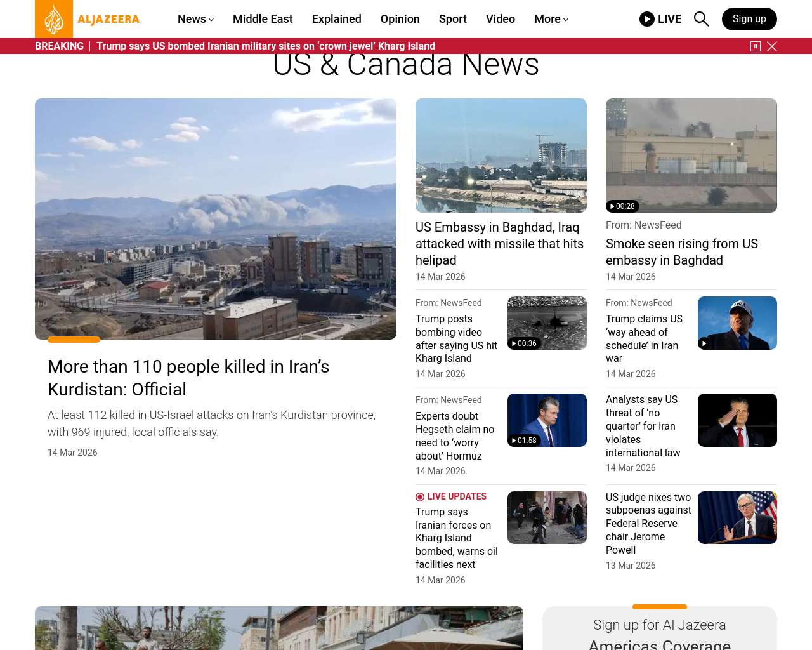
Task: Open the search magnifier icon
Action: point(701,19)
